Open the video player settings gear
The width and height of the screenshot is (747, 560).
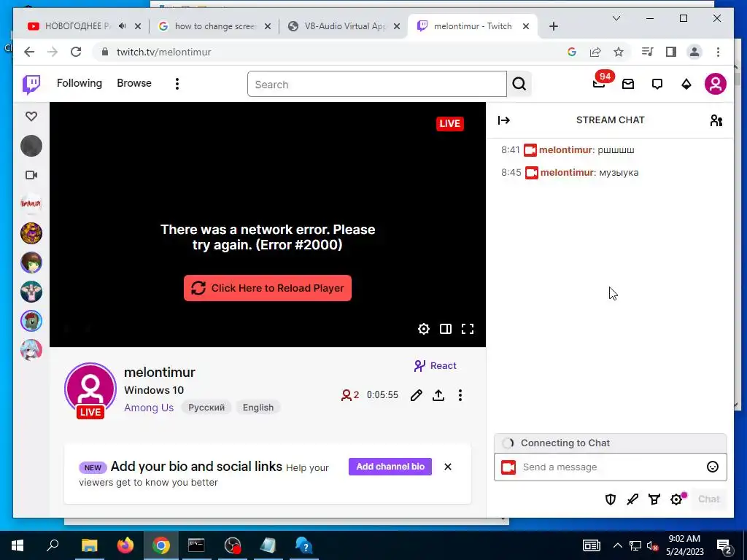coord(424,329)
